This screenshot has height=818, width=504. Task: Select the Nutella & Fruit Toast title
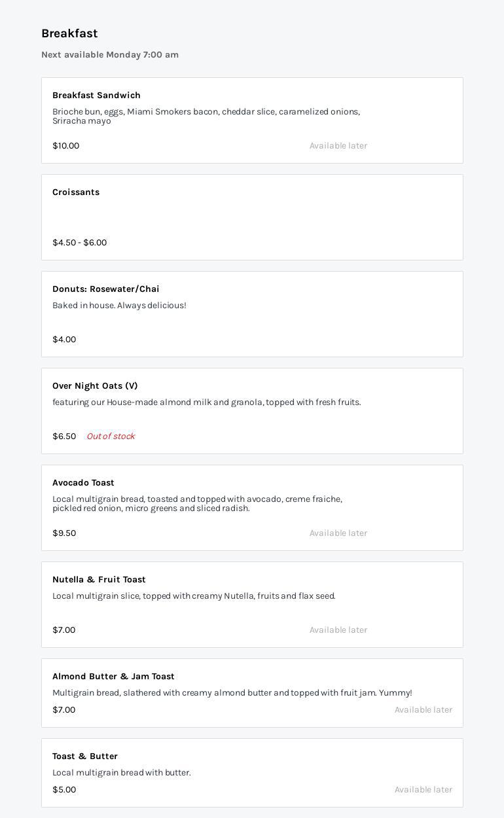point(99,580)
